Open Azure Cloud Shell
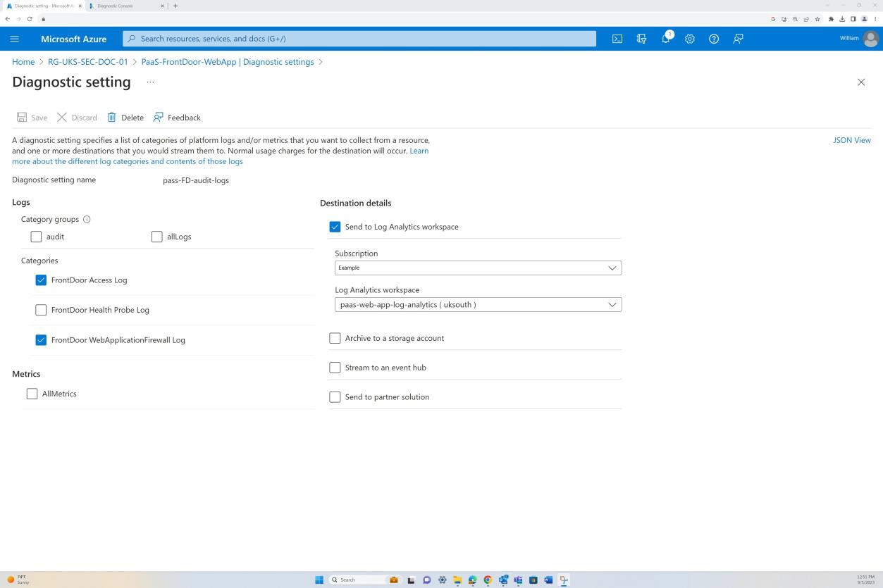The width and height of the screenshot is (883, 588). [x=617, y=39]
